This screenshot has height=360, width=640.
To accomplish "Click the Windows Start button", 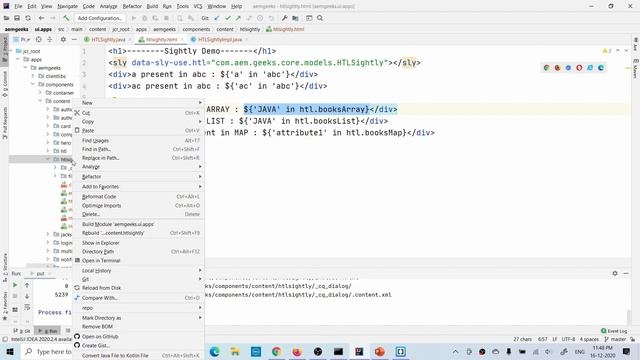I will [x=10, y=351].
